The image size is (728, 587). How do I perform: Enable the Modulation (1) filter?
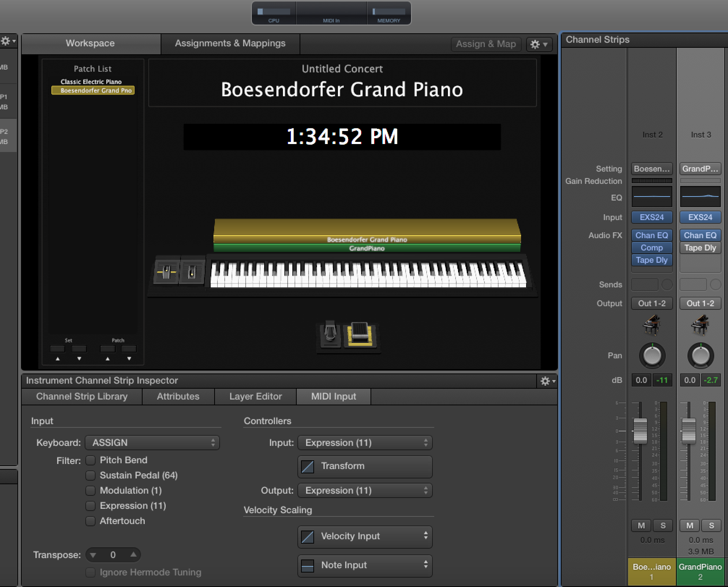90,490
